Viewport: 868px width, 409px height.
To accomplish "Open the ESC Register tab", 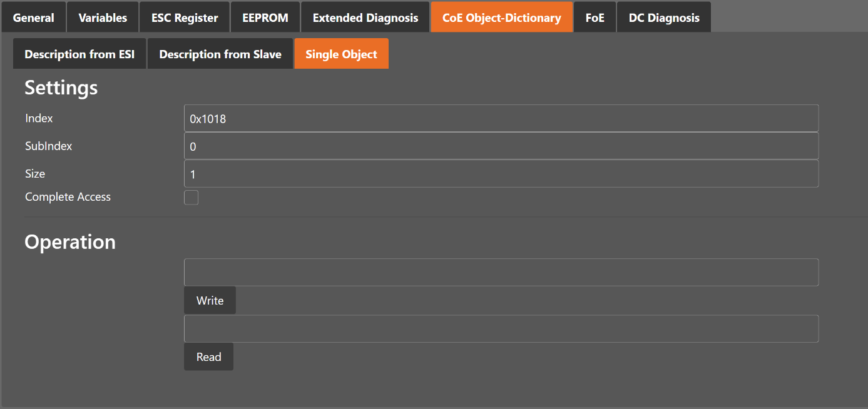I will [185, 18].
